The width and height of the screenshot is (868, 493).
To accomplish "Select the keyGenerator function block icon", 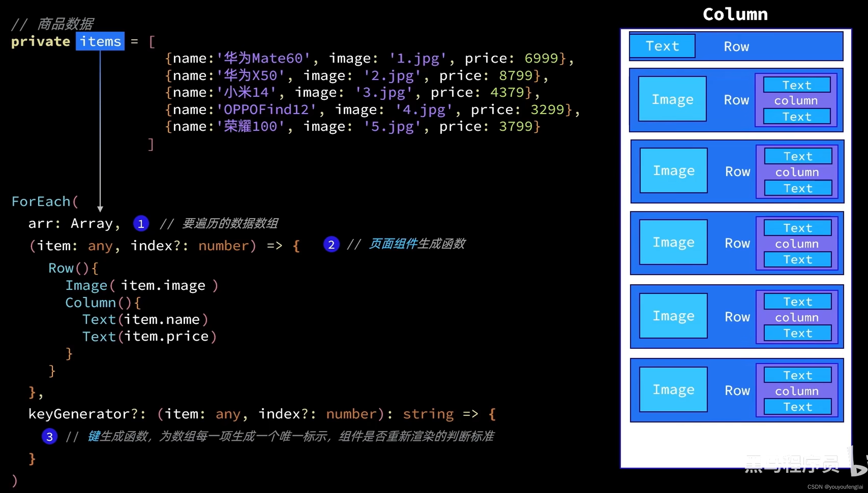I will pyautogui.click(x=49, y=436).
